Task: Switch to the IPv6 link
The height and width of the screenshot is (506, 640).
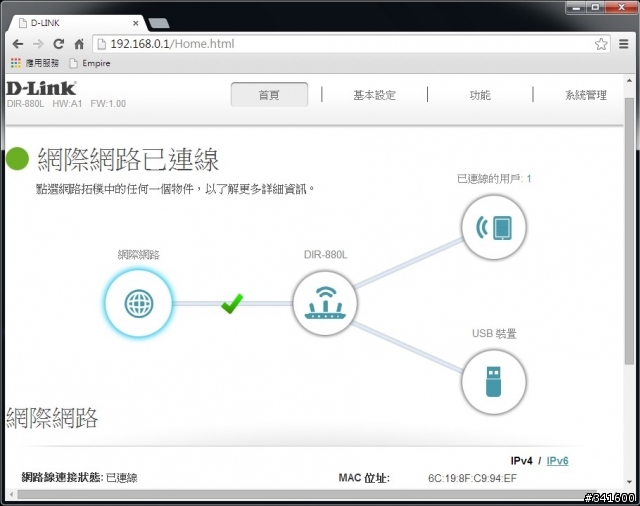Action: coord(558,461)
